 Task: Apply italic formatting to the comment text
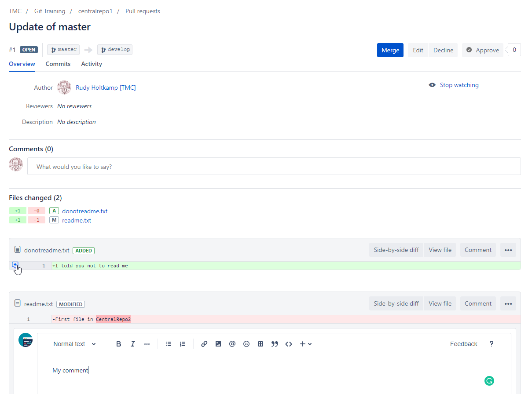coord(132,344)
